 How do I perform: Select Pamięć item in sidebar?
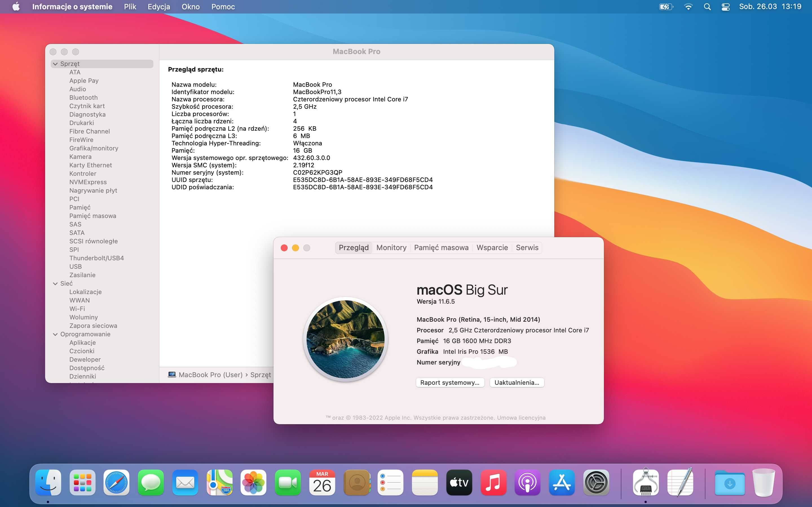(80, 207)
